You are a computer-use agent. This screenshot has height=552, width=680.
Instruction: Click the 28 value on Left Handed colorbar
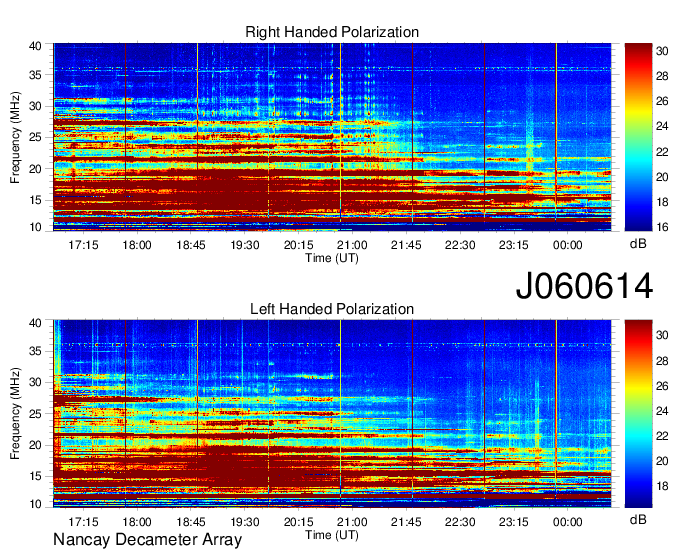pos(662,361)
